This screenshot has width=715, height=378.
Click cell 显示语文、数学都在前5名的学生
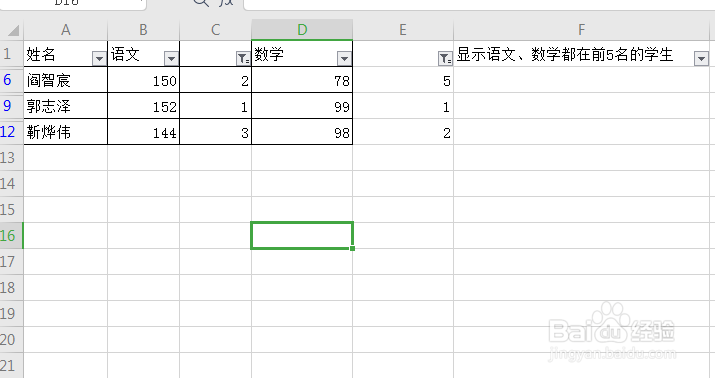tap(581, 54)
